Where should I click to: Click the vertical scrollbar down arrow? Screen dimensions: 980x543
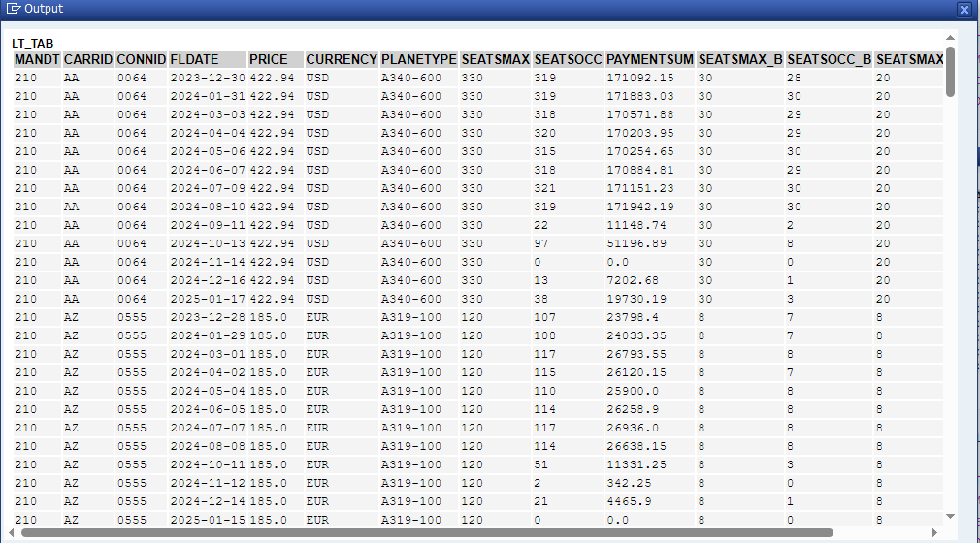(950, 516)
